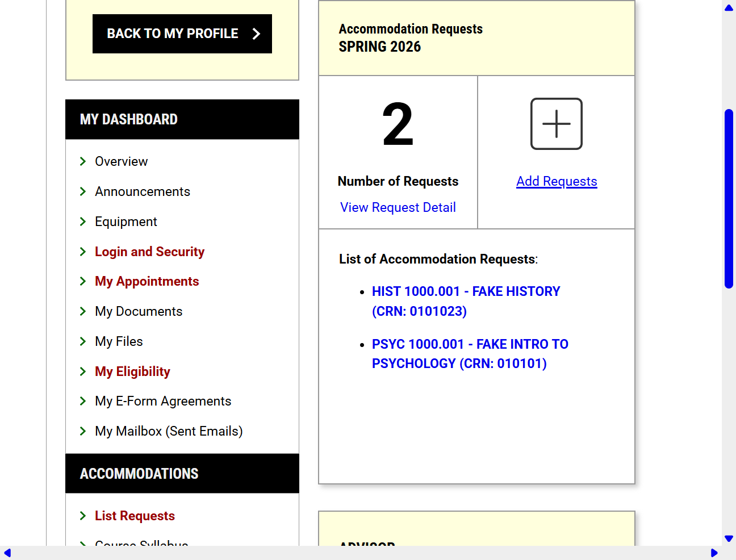Open List Requests under Accommodations
This screenshot has height=560, width=736.
point(135,516)
